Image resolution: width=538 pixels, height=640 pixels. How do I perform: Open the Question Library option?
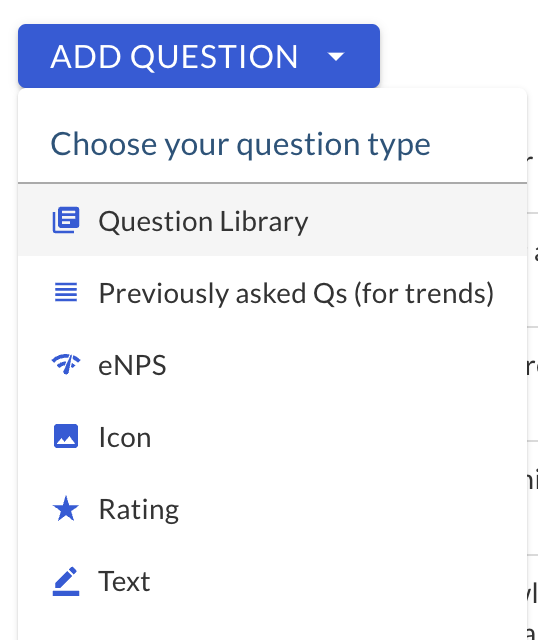(x=203, y=221)
